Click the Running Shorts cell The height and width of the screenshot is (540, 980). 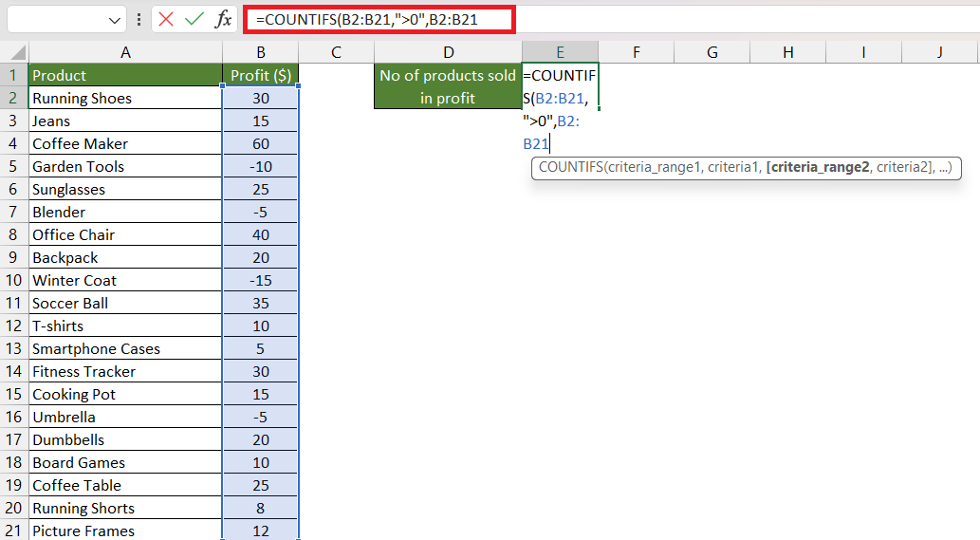pyautogui.click(x=125, y=508)
